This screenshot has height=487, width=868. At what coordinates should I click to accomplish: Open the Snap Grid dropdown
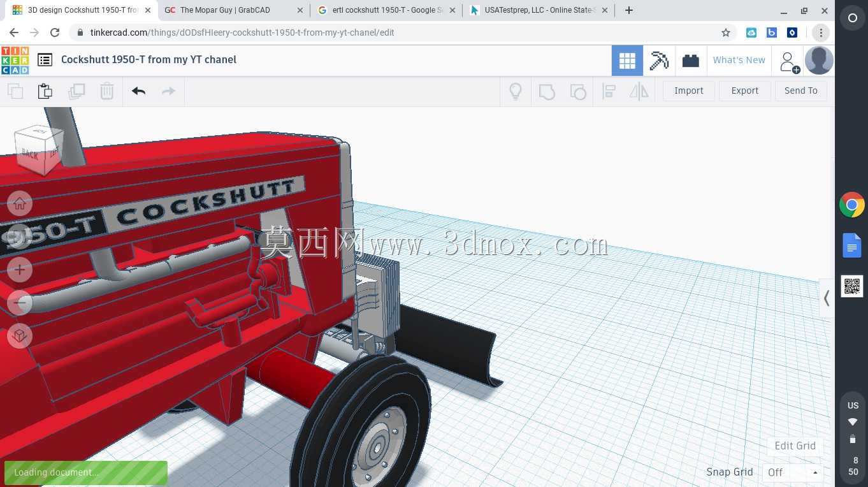[x=793, y=472]
